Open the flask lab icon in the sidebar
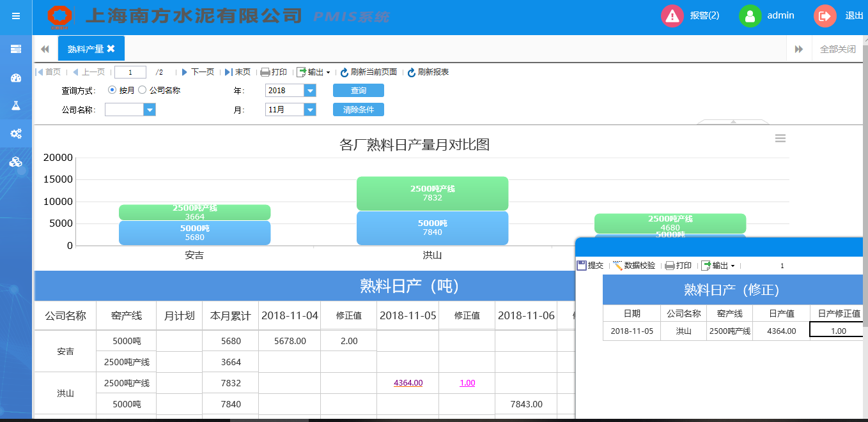The image size is (868, 422). (16, 105)
